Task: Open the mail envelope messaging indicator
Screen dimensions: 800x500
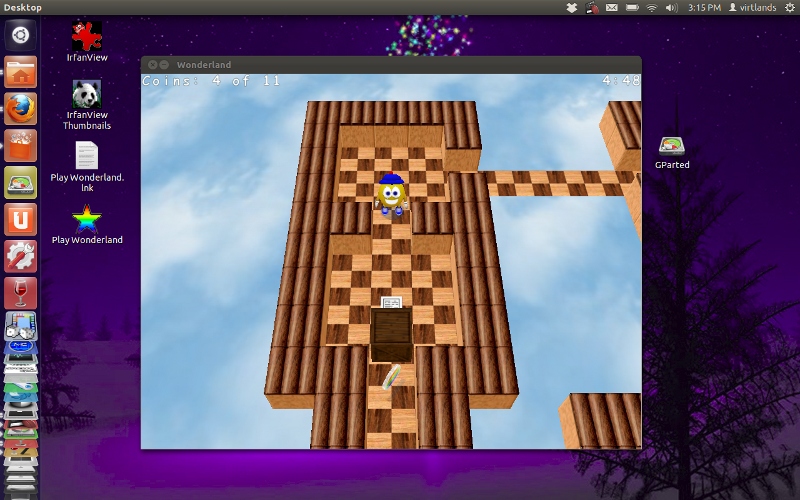Action: [612, 8]
